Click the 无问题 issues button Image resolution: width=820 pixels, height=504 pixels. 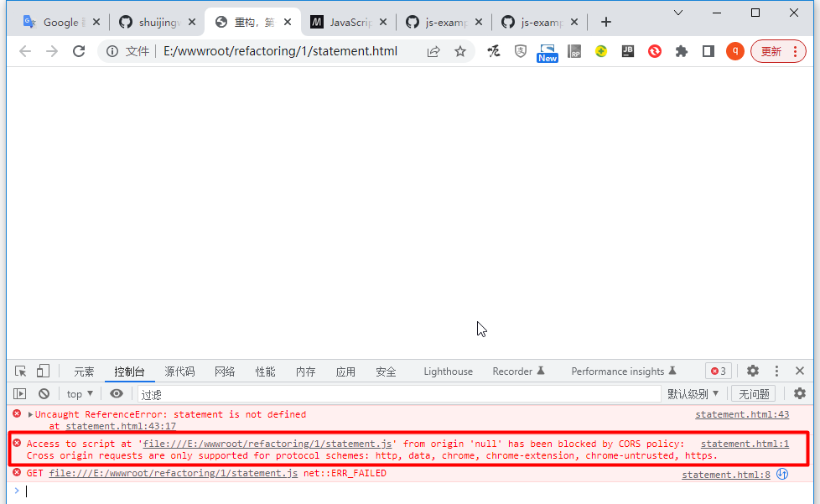(x=754, y=393)
